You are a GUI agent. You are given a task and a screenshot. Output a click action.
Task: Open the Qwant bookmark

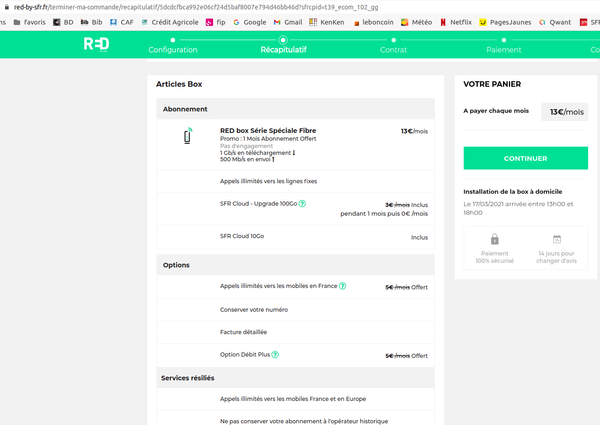(555, 22)
